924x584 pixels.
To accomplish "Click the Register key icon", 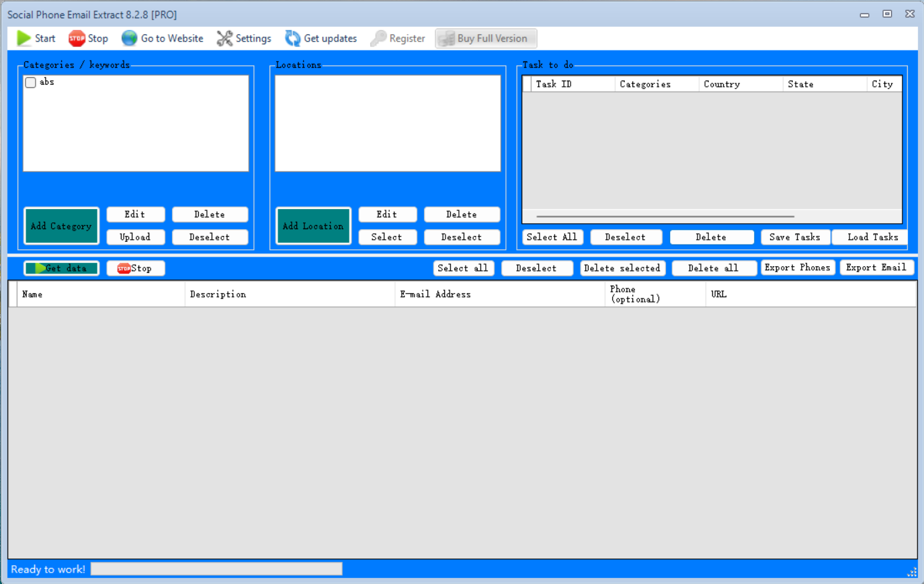I will 378,38.
